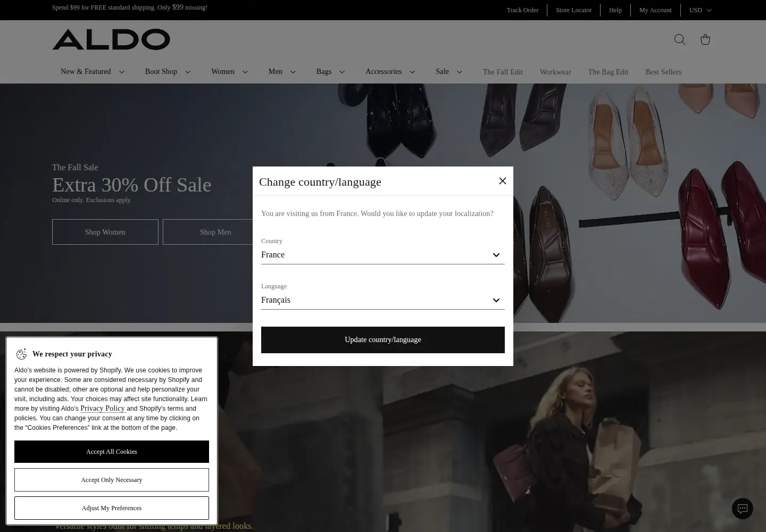The image size is (766, 532).
Task: Accept All Cookies
Action: click(112, 452)
